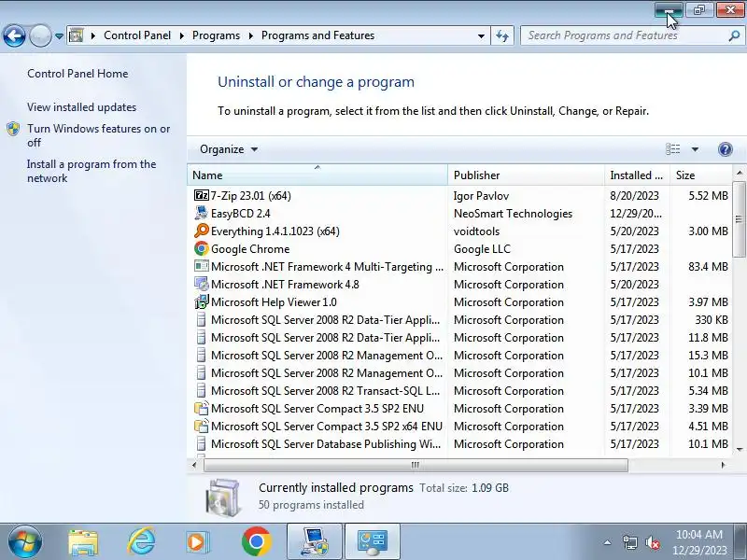Click the horizontal scrollbar thumb
Viewport: 747px width, 560px height.
(x=416, y=465)
